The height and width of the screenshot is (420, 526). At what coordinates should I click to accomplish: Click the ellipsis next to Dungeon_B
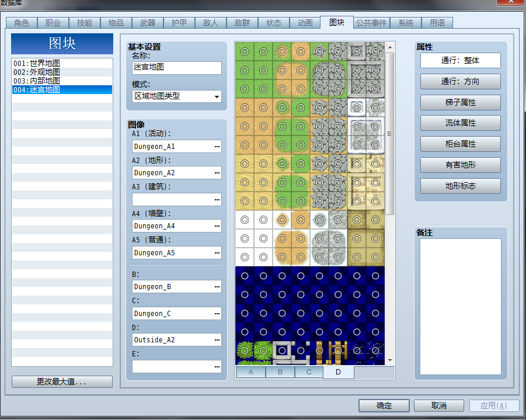click(217, 287)
